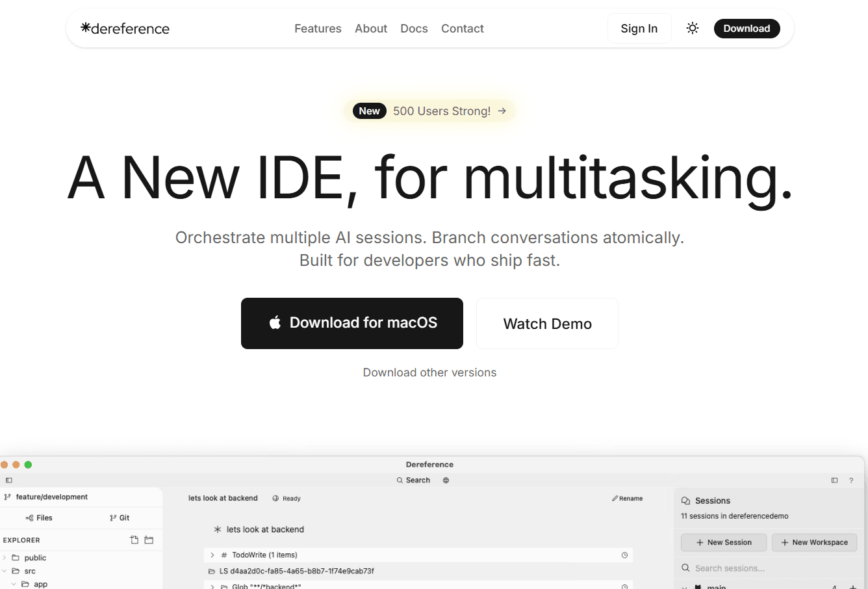The height and width of the screenshot is (589, 868).
Task: Click the new file icon in Explorer
Action: 134,540
